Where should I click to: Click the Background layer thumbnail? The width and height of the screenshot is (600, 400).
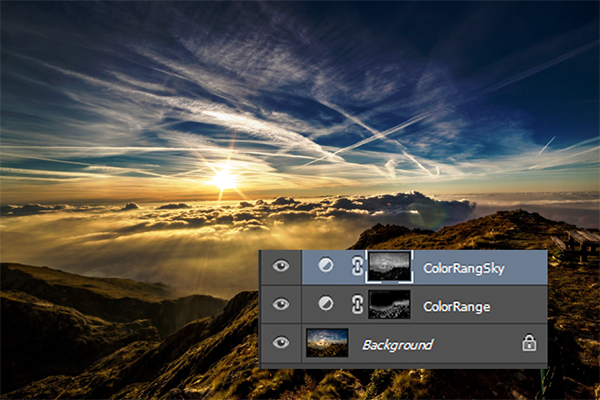pos(328,343)
